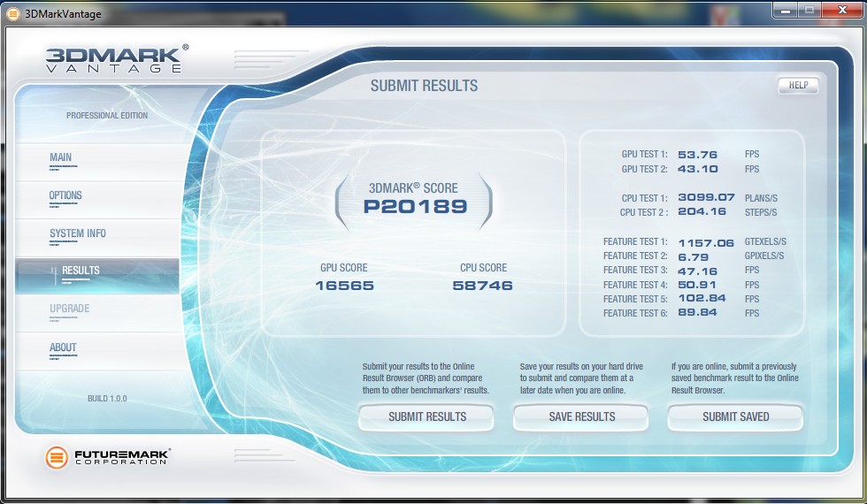Click the GPU Score label
The height and width of the screenshot is (504, 867).
(x=344, y=268)
